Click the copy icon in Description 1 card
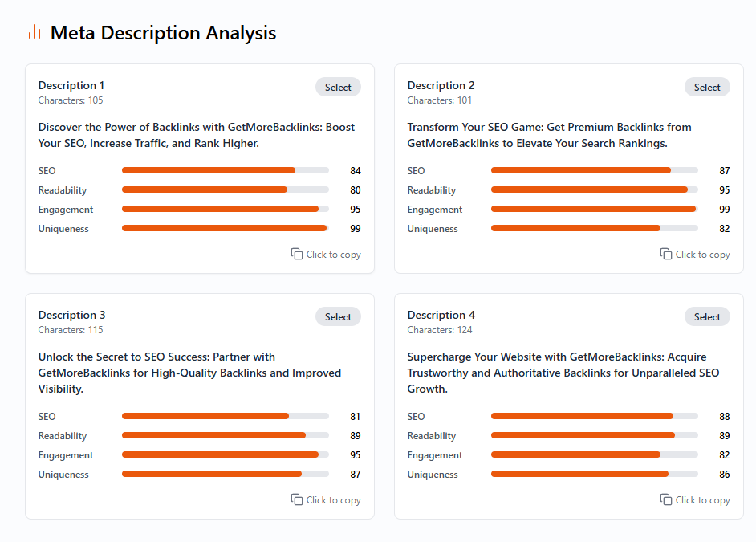This screenshot has height=542, width=756. pos(296,254)
